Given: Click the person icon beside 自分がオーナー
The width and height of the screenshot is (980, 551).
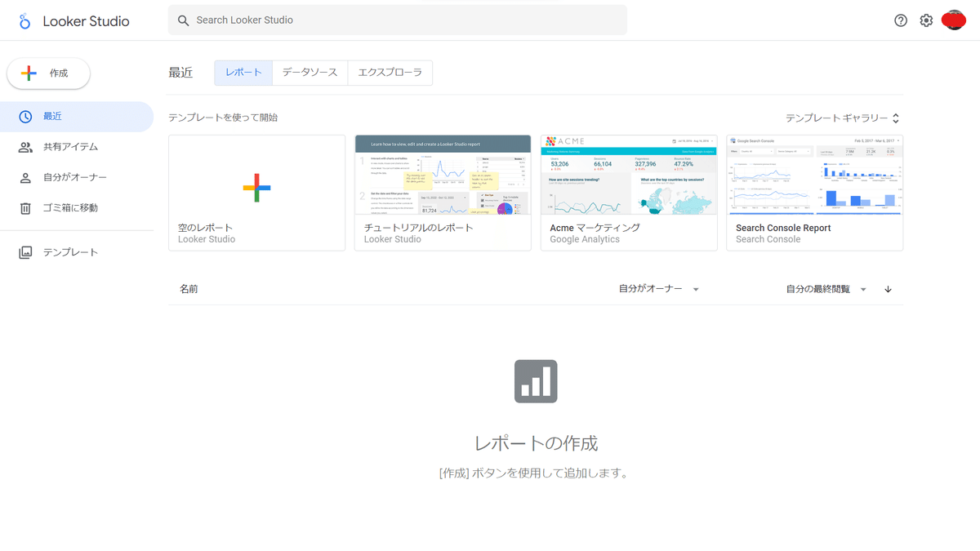Looking at the screenshot, I should coord(25,177).
